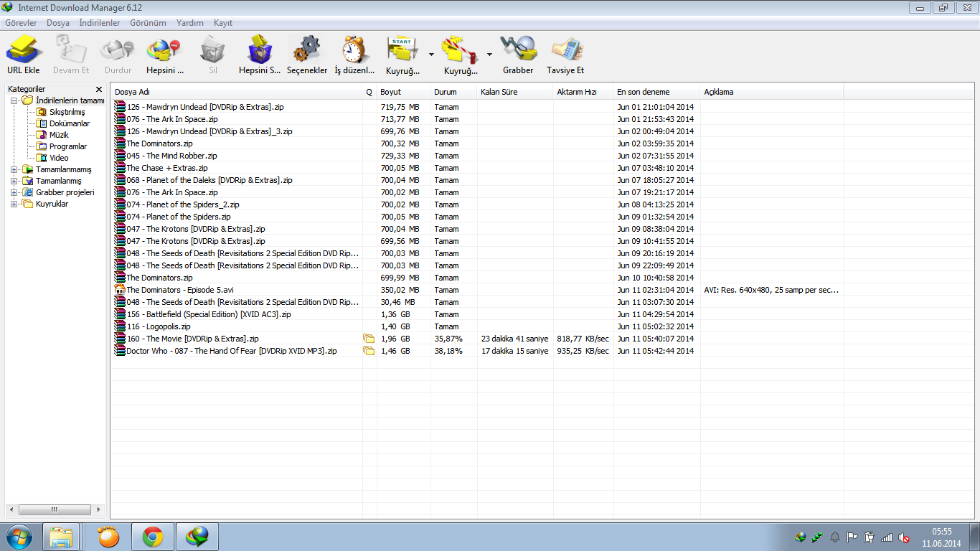The image size is (980, 551).
Task: Click the Hepsini Durdur stop-all icon
Action: 164,50
